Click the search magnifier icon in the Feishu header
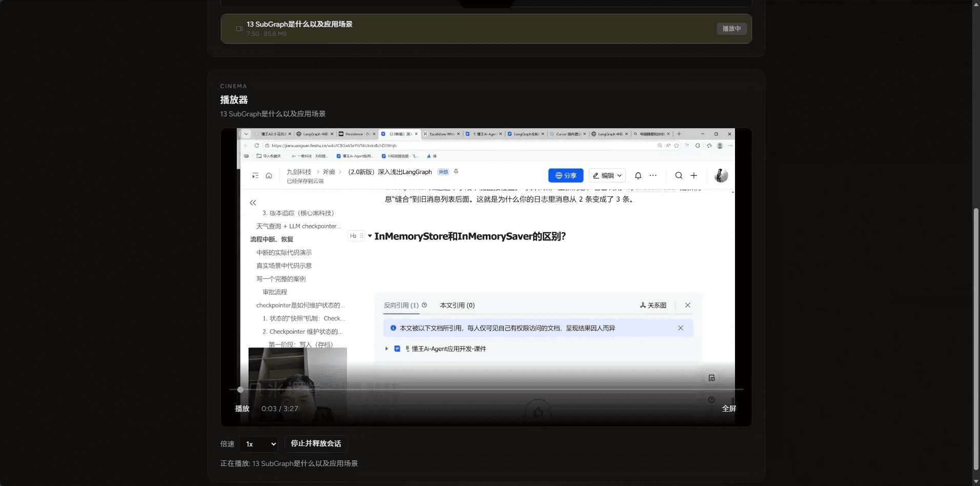The height and width of the screenshot is (486, 980). [679, 175]
